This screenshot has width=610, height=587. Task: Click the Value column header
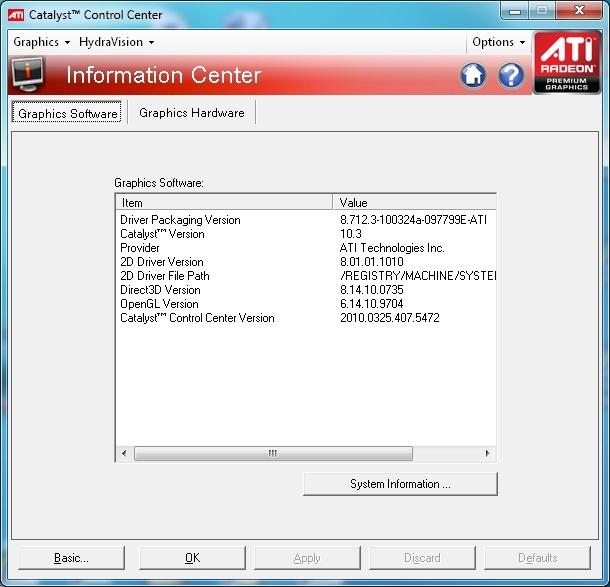[415, 203]
